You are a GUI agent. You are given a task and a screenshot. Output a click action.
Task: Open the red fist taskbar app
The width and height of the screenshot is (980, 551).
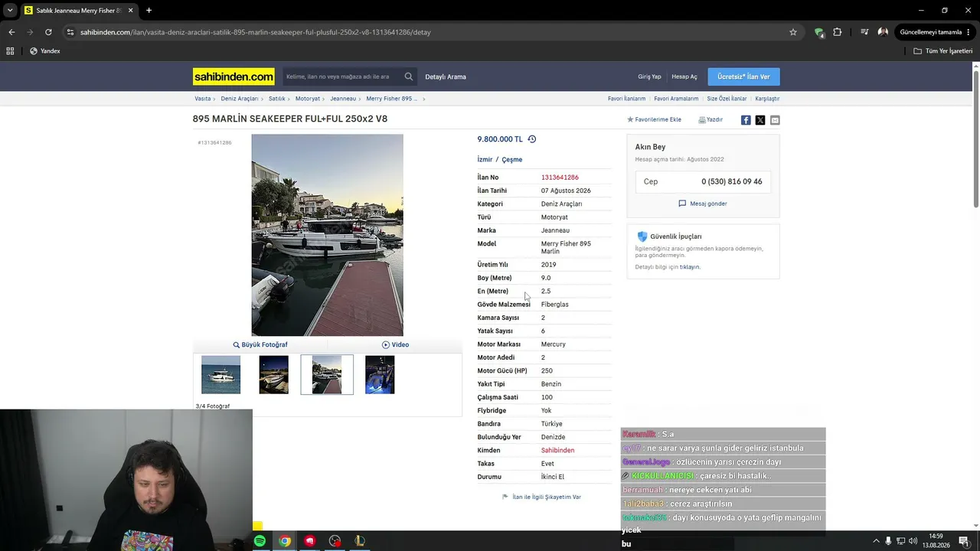310,541
